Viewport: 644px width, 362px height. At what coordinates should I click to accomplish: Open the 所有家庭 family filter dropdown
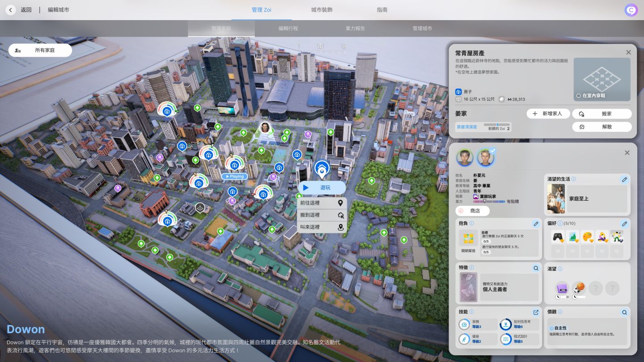click(40, 51)
